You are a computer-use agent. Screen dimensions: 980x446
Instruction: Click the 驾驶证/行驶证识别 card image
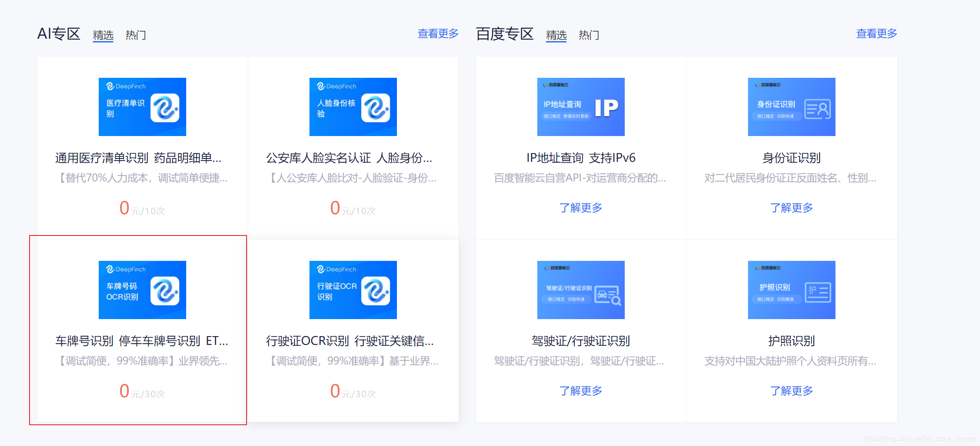click(581, 290)
